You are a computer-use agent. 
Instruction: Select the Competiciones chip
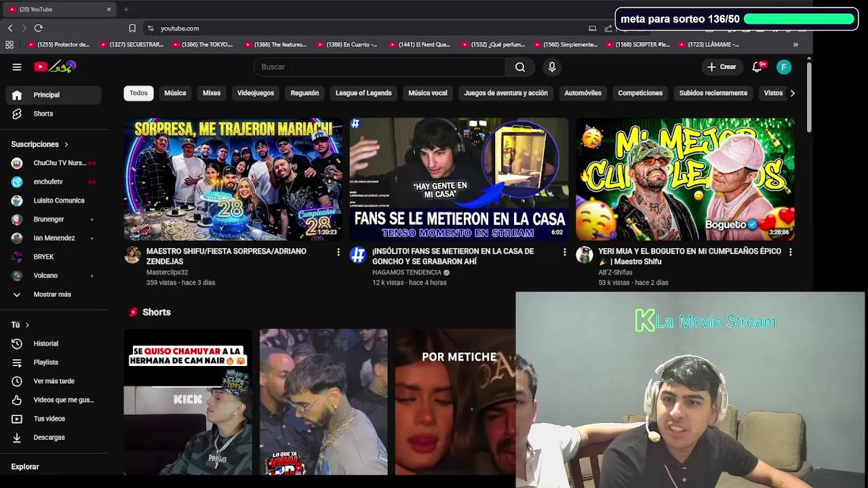point(640,93)
